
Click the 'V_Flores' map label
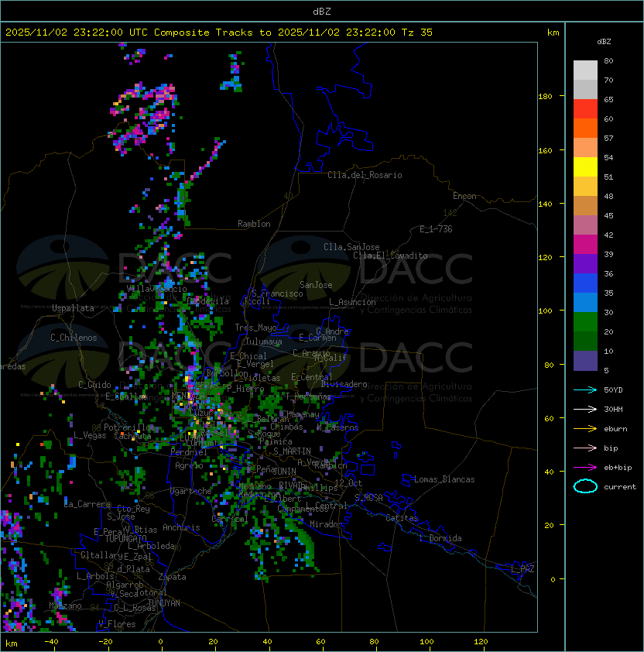pos(117,624)
